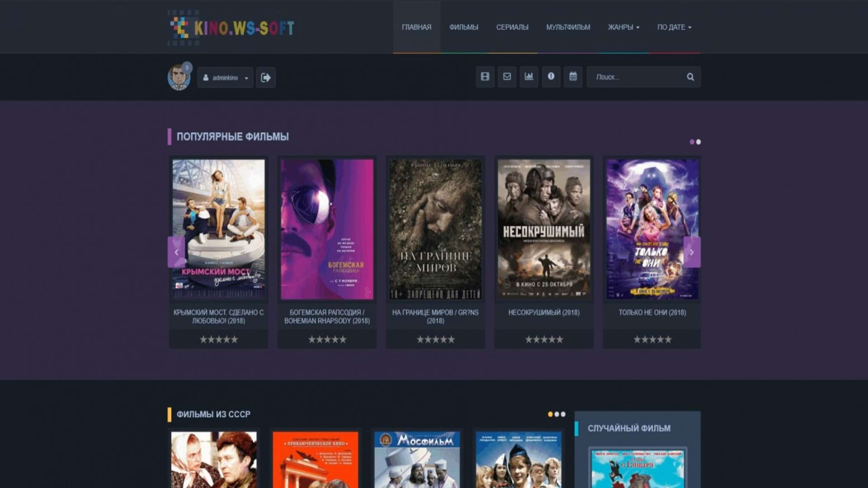Select second USSR films carousel dot
The image size is (868, 488).
557,414
